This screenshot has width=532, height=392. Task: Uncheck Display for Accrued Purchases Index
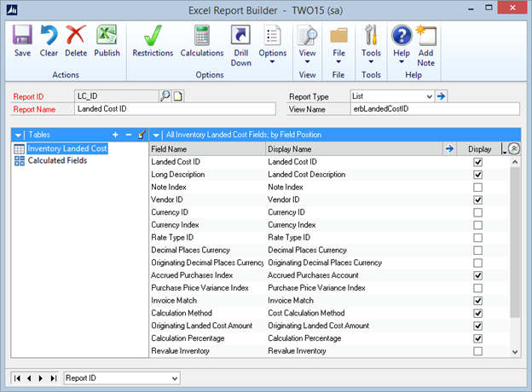(477, 275)
